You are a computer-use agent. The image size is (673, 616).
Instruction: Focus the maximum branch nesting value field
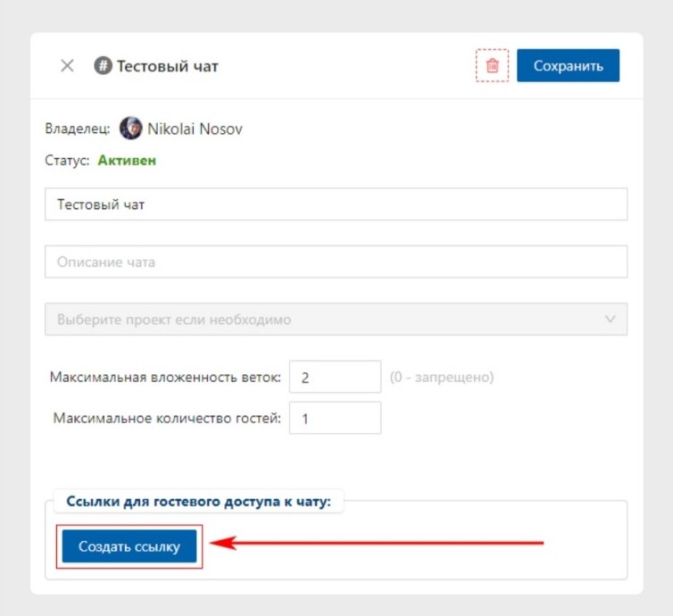tap(336, 377)
